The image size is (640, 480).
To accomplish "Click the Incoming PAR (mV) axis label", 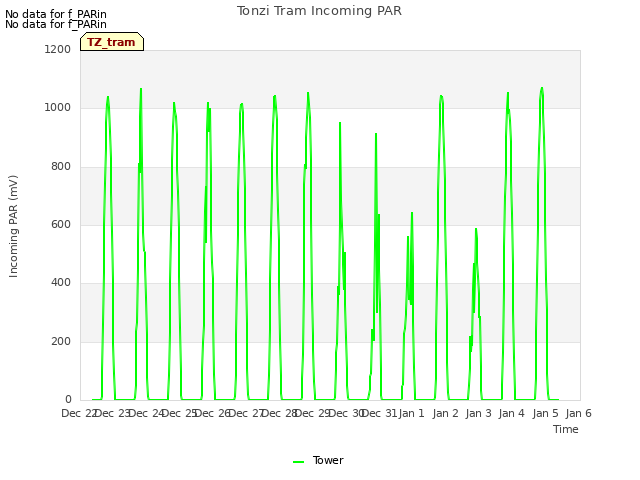I will [x=13, y=227].
